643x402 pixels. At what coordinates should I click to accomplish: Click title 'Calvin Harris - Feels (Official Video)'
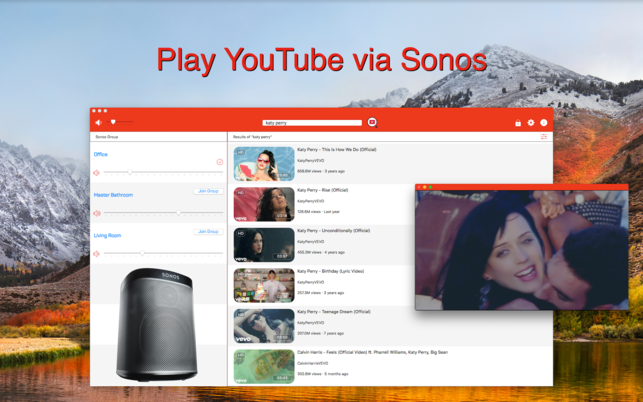coord(372,352)
